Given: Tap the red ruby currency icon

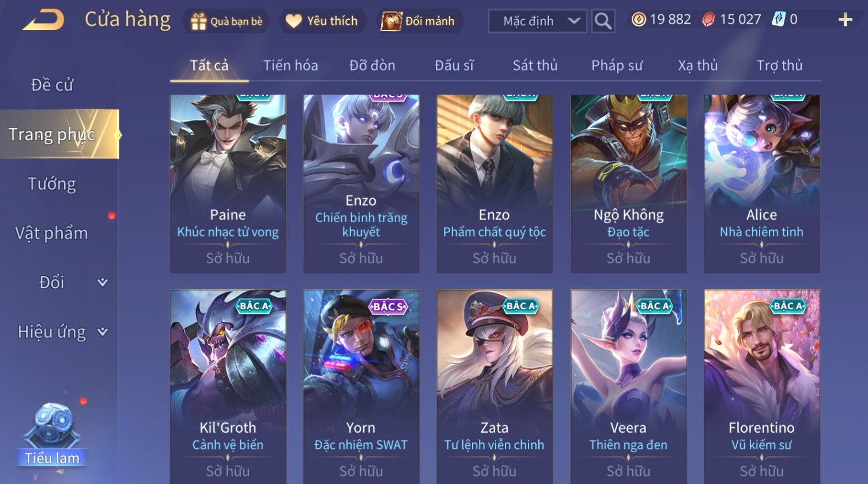Looking at the screenshot, I should [708, 20].
